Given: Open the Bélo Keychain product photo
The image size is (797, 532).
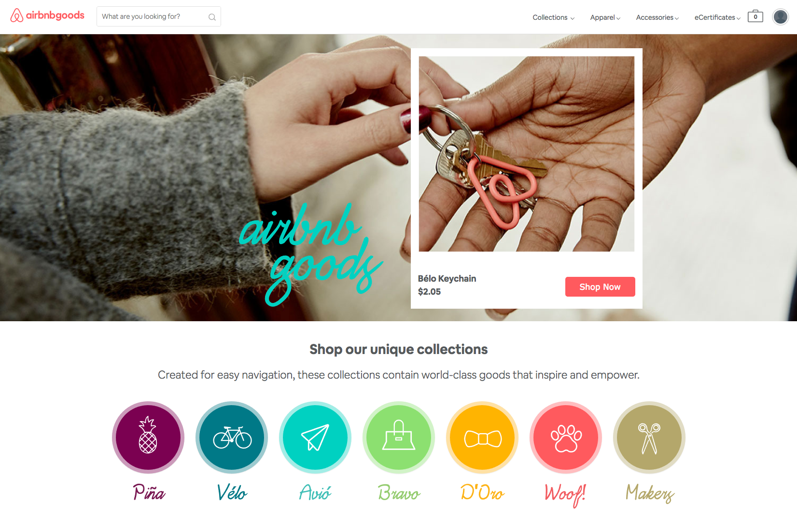Looking at the screenshot, I should tap(527, 154).
